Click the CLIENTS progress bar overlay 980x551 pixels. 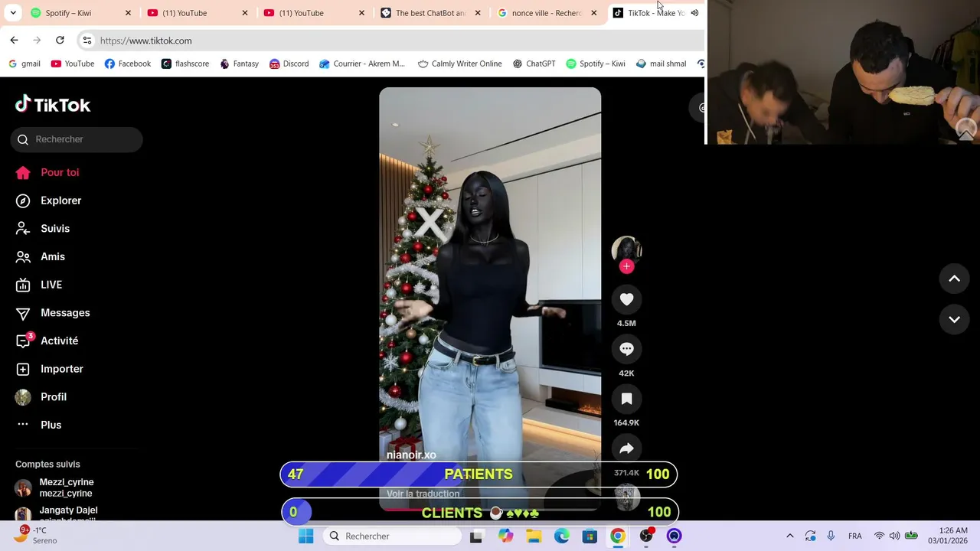pos(480,511)
